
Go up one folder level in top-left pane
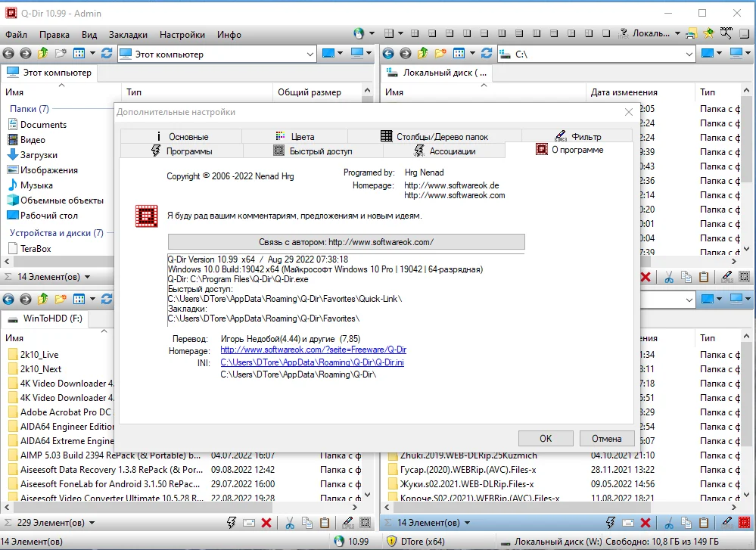tap(43, 54)
